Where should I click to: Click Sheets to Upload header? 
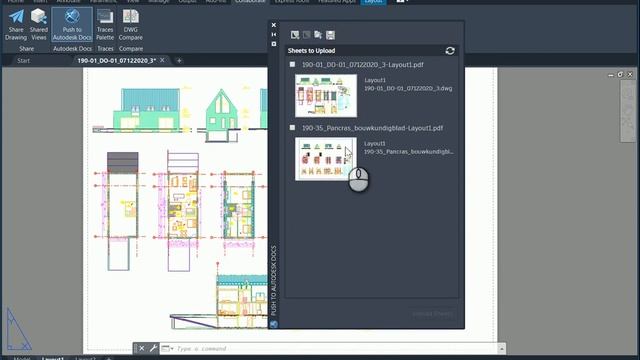tap(311, 51)
